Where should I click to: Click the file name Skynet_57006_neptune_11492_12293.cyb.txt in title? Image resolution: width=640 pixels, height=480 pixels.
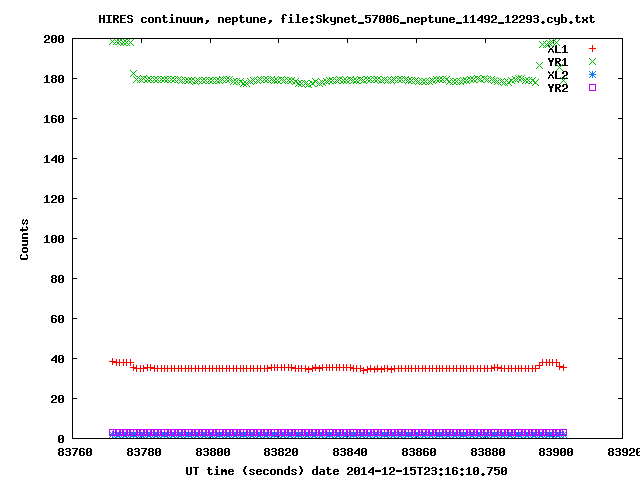click(455, 20)
